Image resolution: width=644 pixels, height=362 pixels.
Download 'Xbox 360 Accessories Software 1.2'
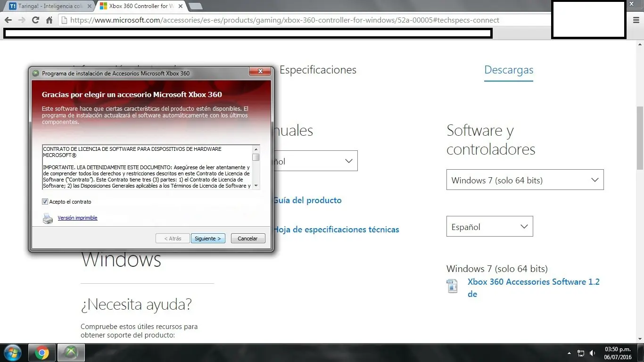coord(533,288)
